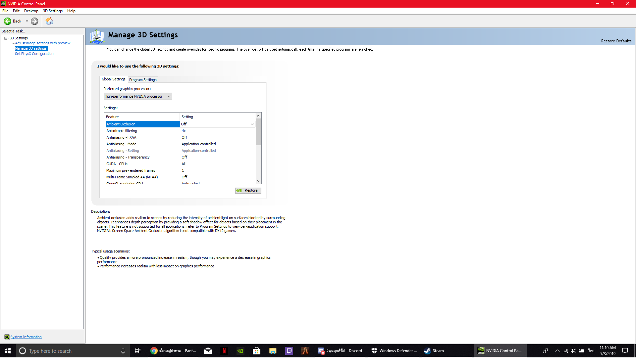Open Task View on taskbar
The width and height of the screenshot is (636, 364).
[x=138, y=351]
